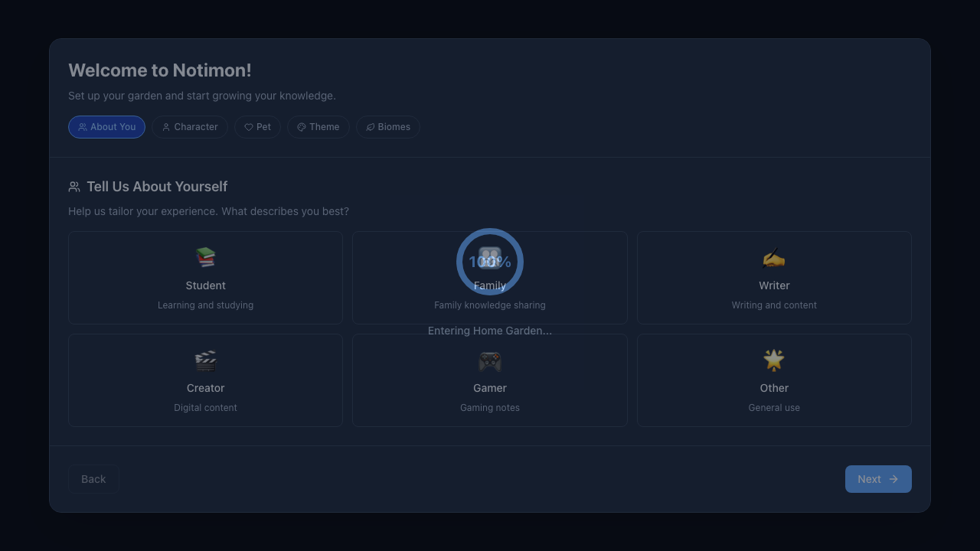The width and height of the screenshot is (980, 551).
Task: Switch to the Character step tab
Action: [190, 127]
